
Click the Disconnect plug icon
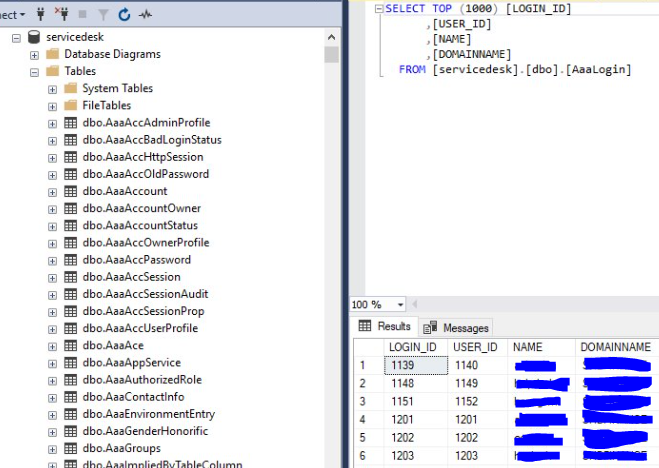pyautogui.click(x=61, y=14)
